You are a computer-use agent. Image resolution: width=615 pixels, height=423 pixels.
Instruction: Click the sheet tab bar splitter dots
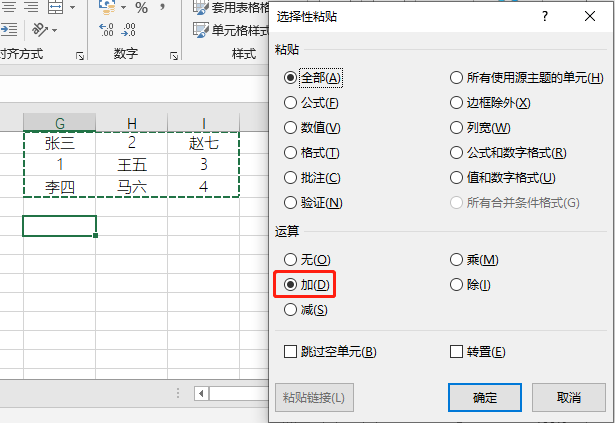[178, 393]
